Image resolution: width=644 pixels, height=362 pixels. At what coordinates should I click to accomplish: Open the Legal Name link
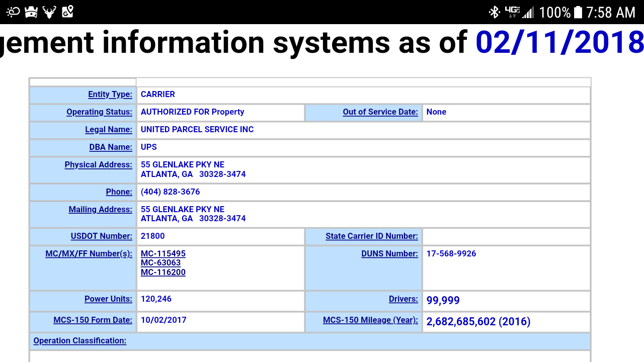tap(109, 130)
